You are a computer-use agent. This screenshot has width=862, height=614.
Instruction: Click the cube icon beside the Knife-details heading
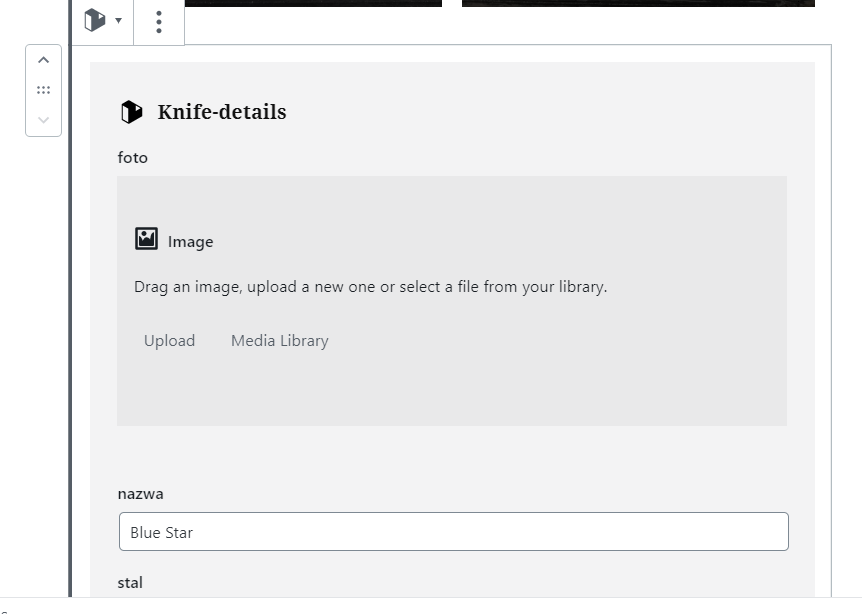(132, 111)
